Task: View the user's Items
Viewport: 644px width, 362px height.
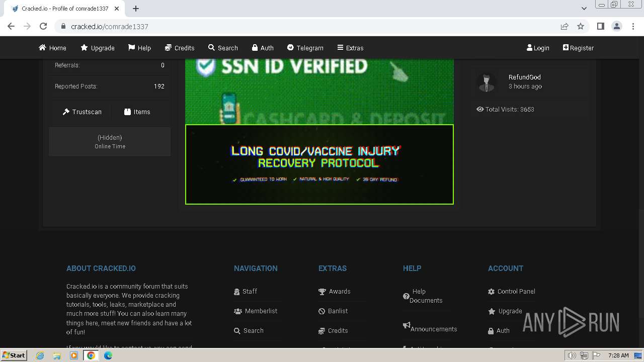Action: pyautogui.click(x=137, y=112)
